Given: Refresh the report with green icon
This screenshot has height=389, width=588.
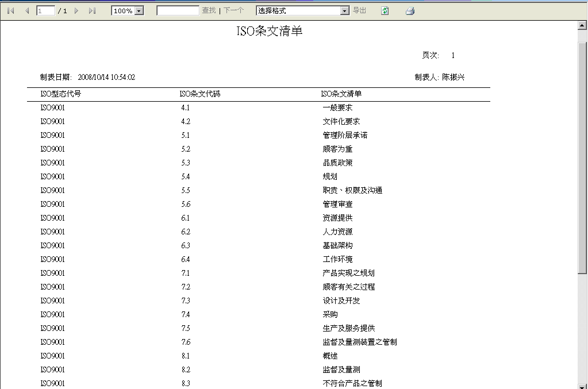Looking at the screenshot, I should (385, 11).
